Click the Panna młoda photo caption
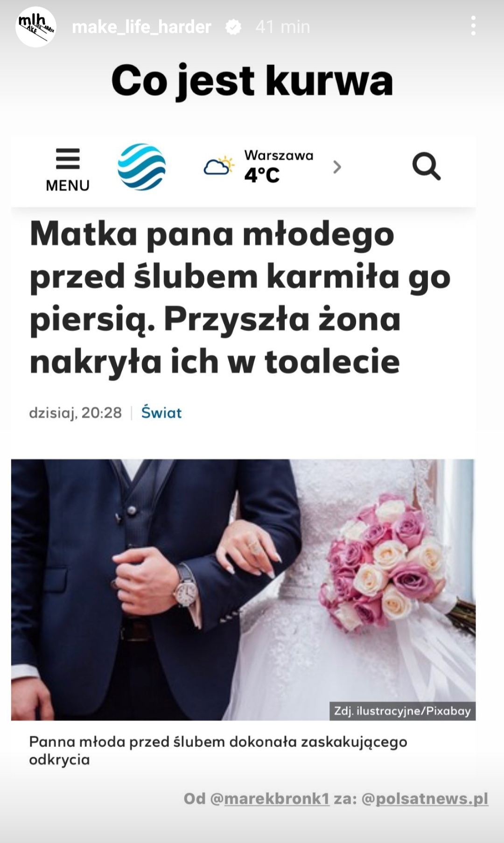Image resolution: width=504 pixels, height=843 pixels. 218,751
